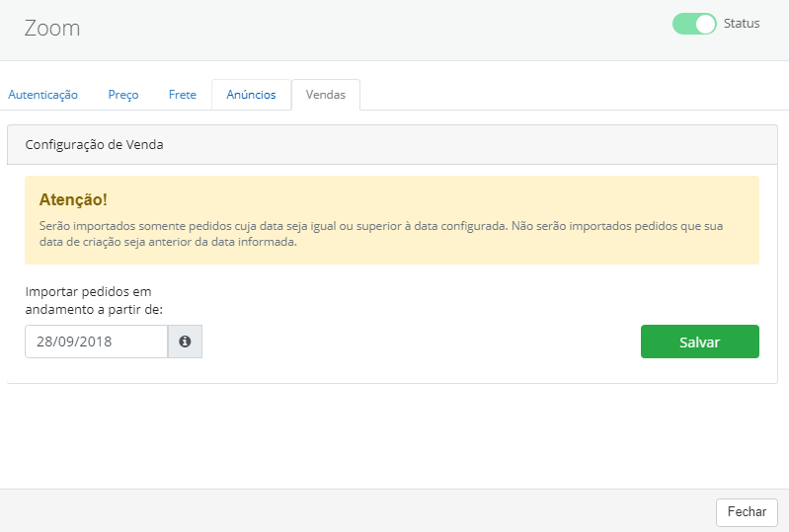Click the Atenção! warning heading
789x532 pixels.
pyautogui.click(x=73, y=199)
